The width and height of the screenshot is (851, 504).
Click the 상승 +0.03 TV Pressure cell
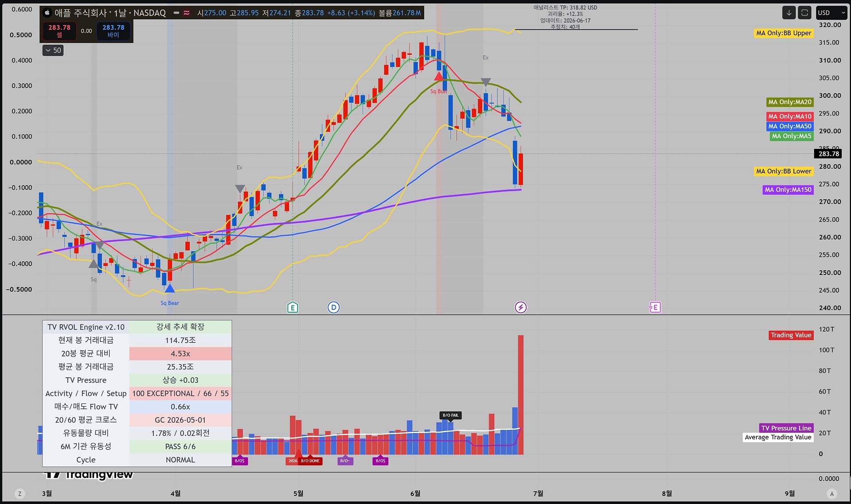180,380
